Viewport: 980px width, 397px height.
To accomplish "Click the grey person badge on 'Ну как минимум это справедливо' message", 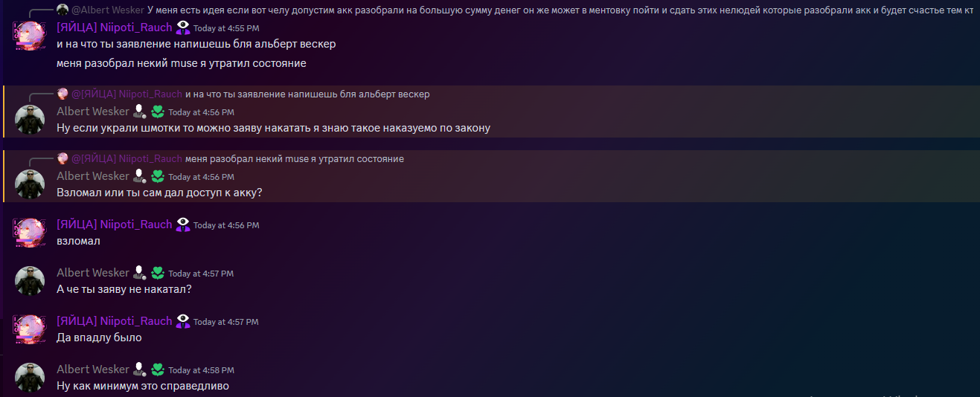I will 139,369.
